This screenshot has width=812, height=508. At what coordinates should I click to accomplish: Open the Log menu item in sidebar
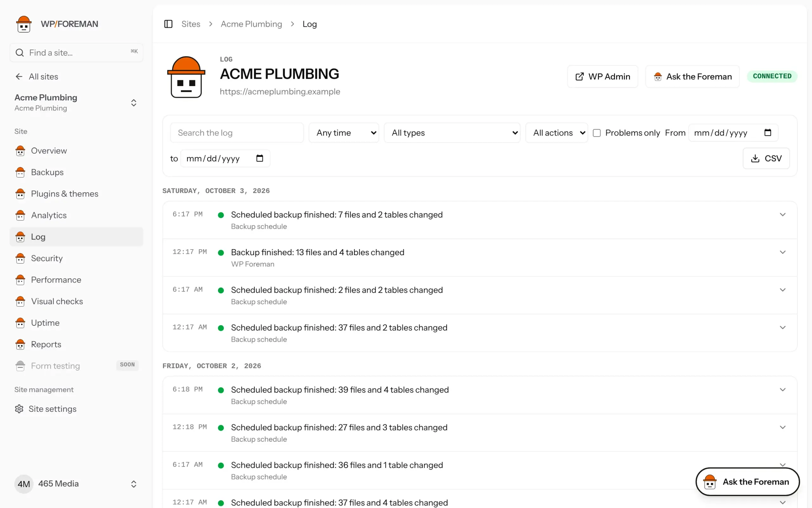point(76,237)
